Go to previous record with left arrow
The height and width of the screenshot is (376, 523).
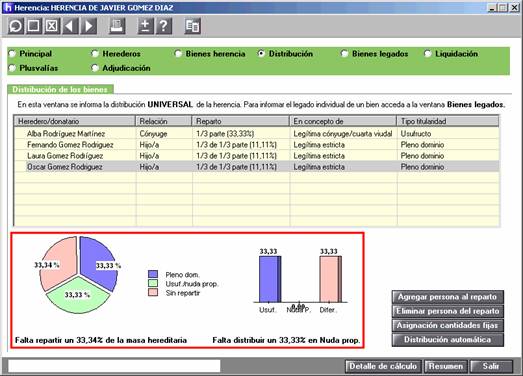click(70, 26)
